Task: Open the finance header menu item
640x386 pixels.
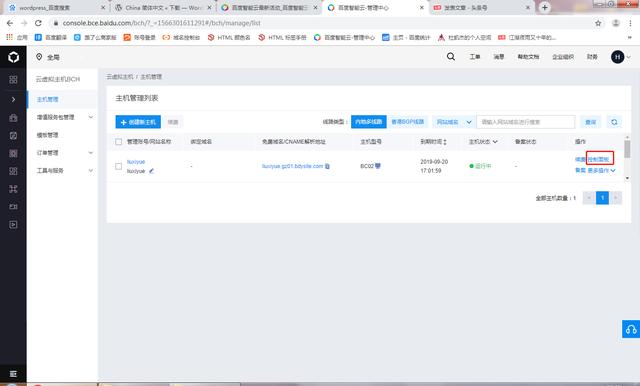Action: (x=592, y=57)
